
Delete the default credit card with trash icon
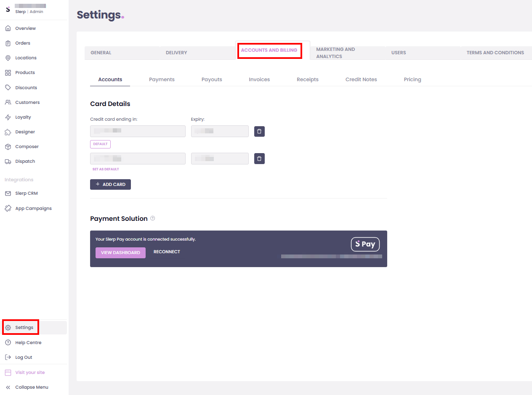pyautogui.click(x=259, y=131)
